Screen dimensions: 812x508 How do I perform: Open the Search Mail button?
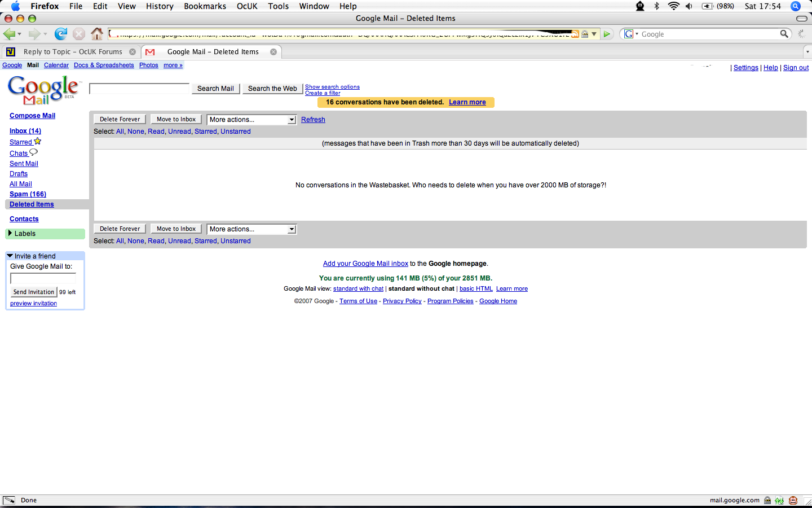(215, 89)
